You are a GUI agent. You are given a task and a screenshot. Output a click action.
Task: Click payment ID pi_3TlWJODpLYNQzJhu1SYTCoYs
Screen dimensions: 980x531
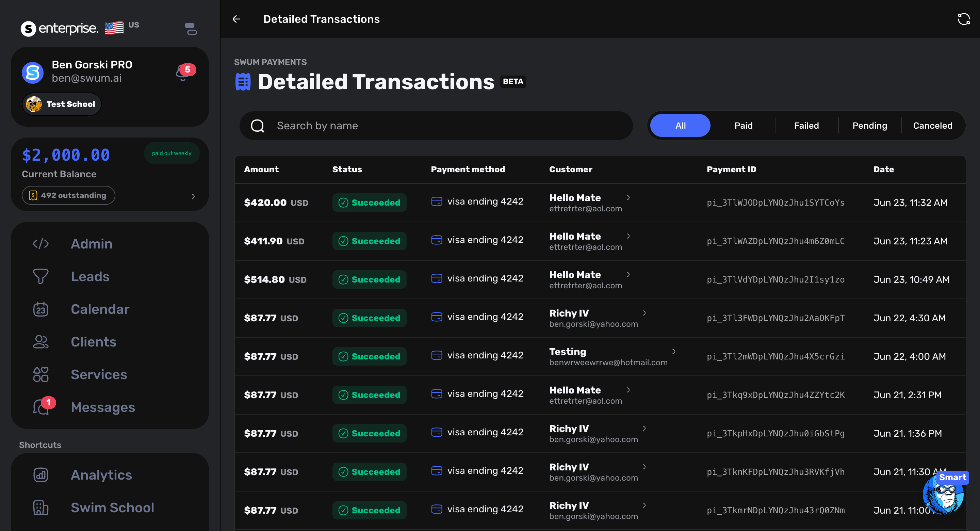point(775,203)
